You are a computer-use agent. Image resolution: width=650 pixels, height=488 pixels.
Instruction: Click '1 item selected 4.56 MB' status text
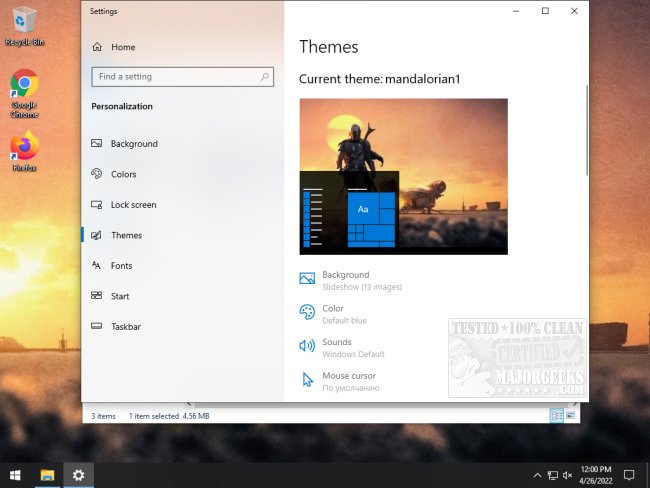click(x=169, y=416)
